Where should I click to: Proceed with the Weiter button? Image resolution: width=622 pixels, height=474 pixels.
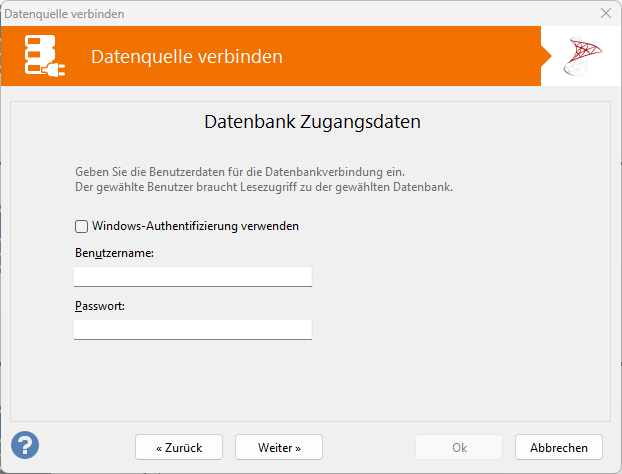[279, 447]
